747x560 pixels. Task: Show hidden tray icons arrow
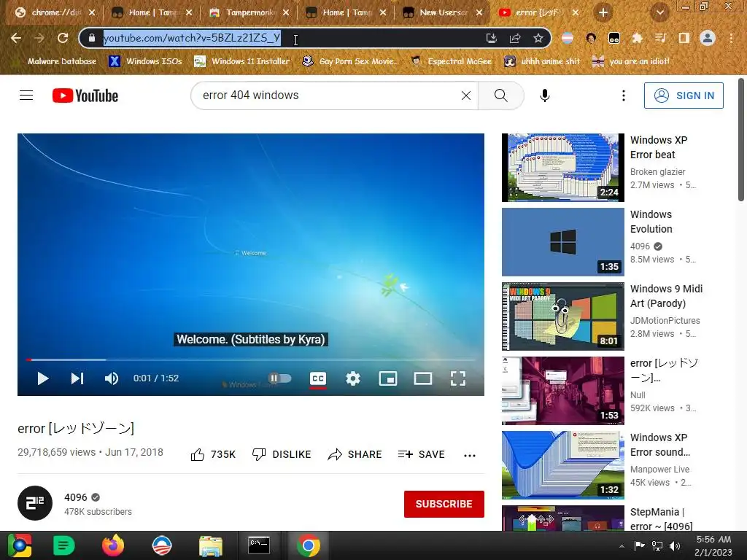click(x=622, y=545)
